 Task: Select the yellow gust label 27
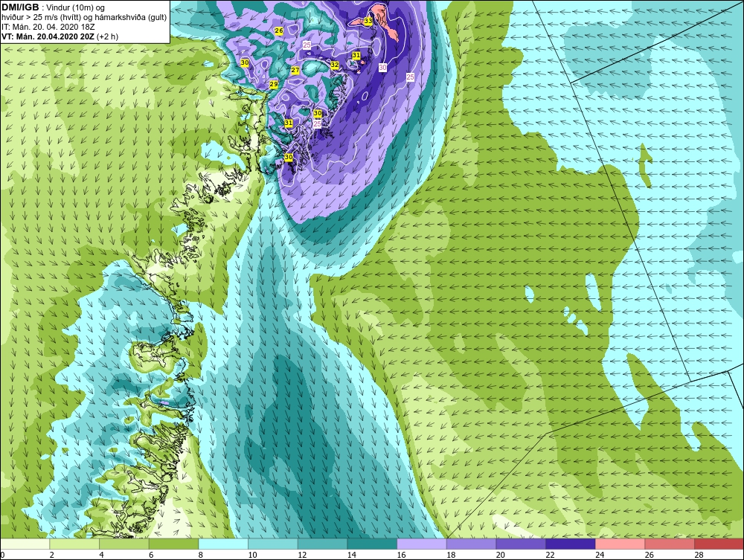point(295,70)
